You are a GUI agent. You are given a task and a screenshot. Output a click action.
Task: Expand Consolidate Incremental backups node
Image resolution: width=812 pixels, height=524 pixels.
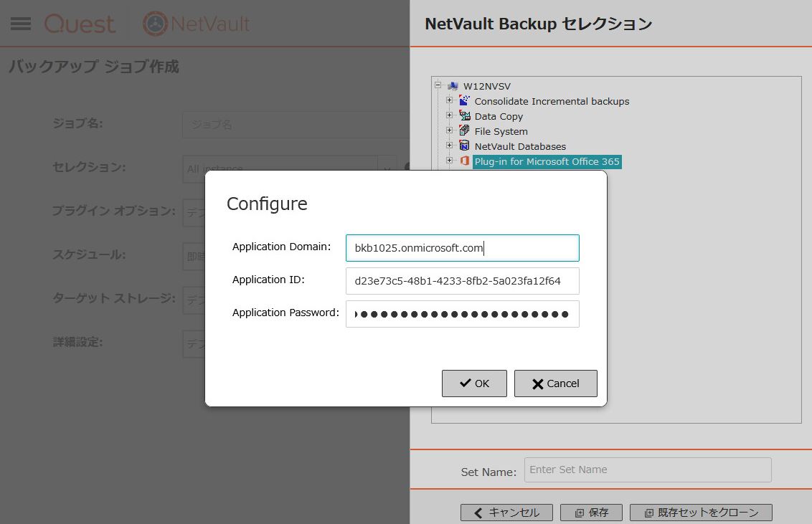[450, 100]
